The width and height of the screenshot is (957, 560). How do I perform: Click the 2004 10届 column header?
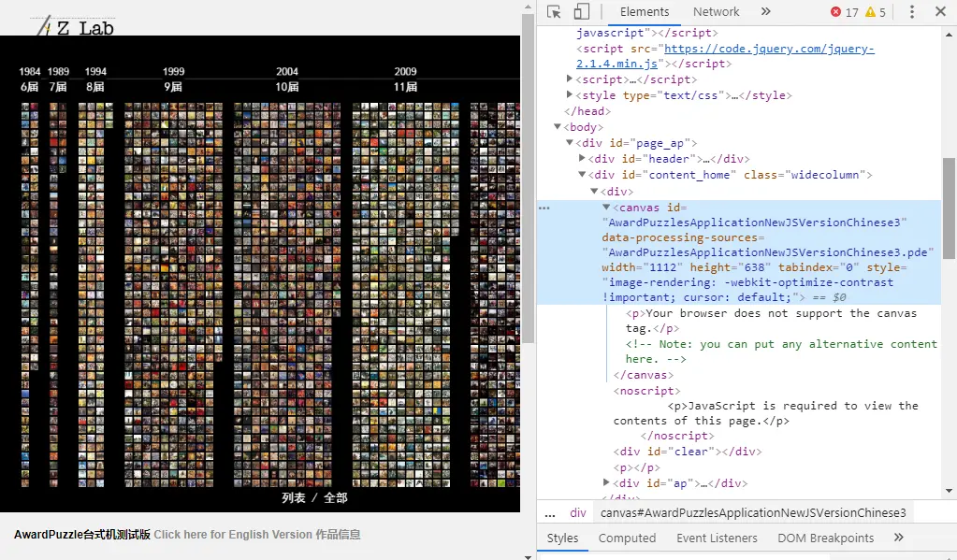pos(287,79)
